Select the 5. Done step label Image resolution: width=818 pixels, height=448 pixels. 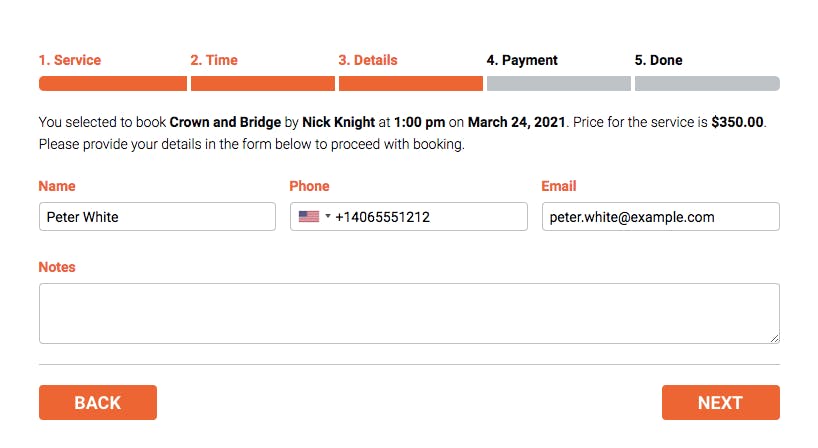[658, 60]
